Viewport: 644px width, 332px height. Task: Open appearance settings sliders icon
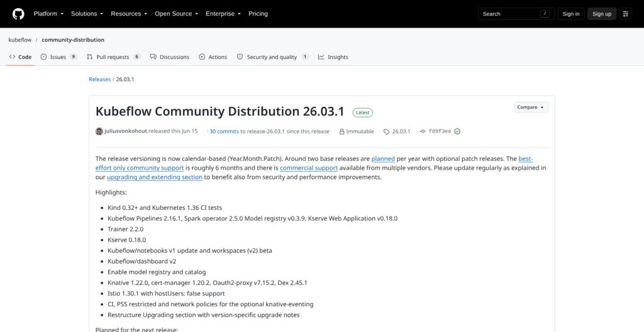(626, 14)
